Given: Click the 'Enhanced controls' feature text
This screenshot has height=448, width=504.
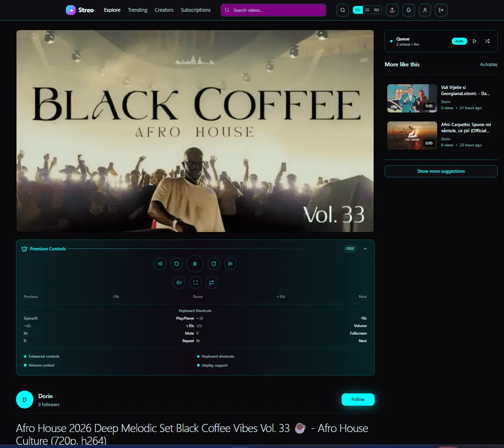Looking at the screenshot, I should pyautogui.click(x=44, y=356).
